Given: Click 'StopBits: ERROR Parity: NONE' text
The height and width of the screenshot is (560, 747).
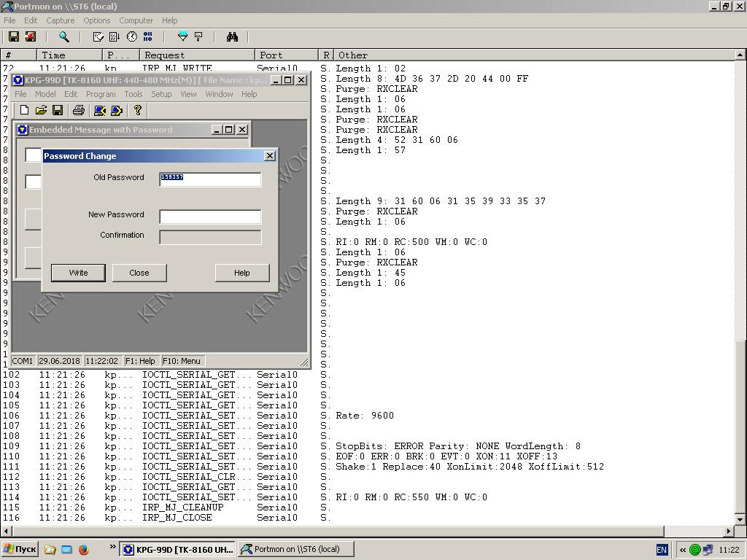Looking at the screenshot, I should [417, 446].
